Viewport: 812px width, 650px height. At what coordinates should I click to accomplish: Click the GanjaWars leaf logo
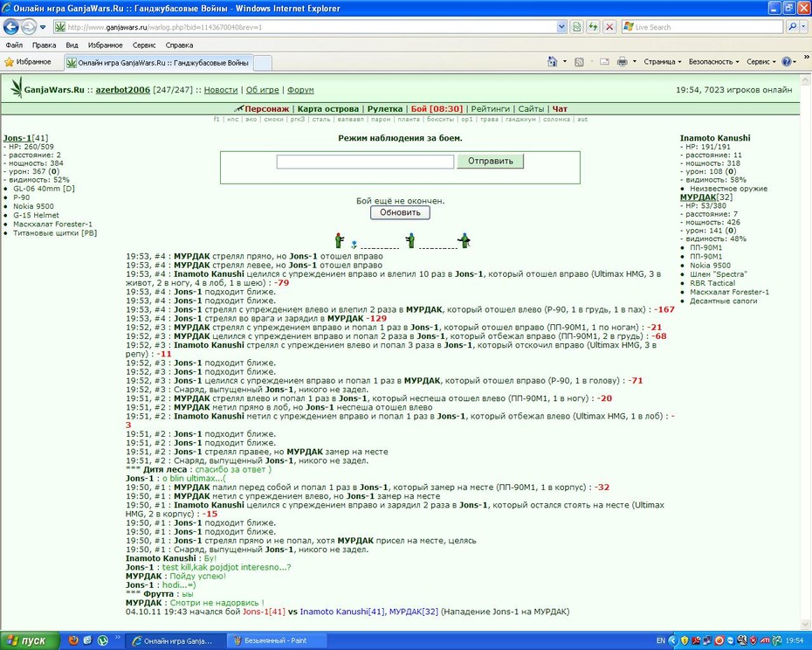pos(17,88)
